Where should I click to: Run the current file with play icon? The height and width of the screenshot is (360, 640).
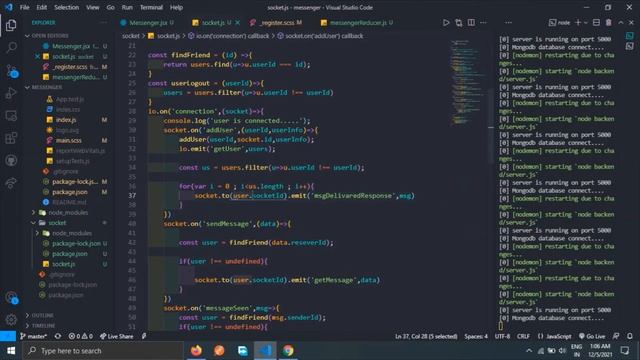[x=446, y=23]
